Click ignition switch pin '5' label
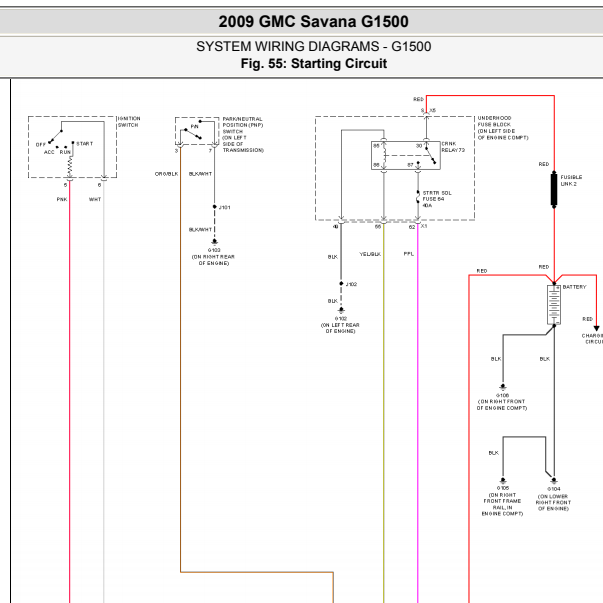Screen dimensions: 603x603 (x=65, y=185)
